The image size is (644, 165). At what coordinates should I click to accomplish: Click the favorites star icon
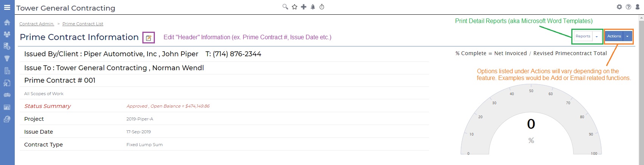pyautogui.click(x=295, y=7)
